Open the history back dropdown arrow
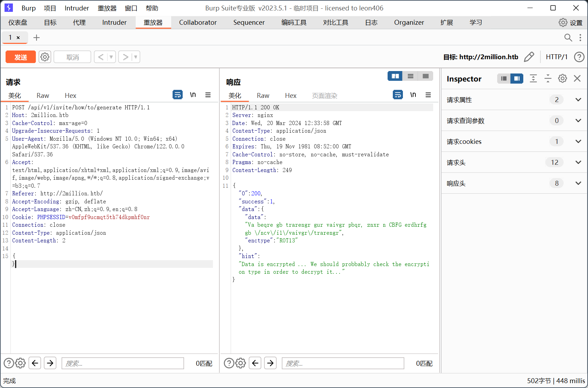Image resolution: width=588 pixels, height=388 pixels. (x=111, y=57)
